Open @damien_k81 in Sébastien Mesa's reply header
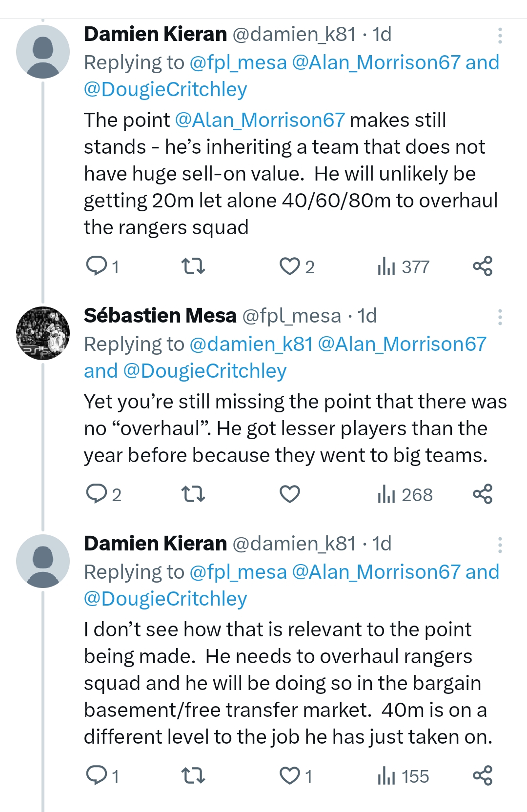Image resolution: width=527 pixels, height=812 pixels. pyautogui.click(x=251, y=344)
